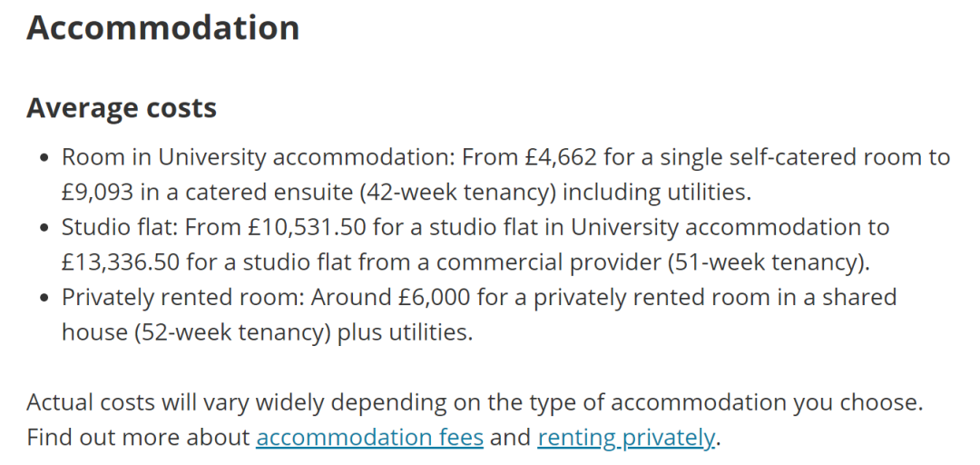
Task: Click the 'Find out more about' text
Action: point(138,437)
